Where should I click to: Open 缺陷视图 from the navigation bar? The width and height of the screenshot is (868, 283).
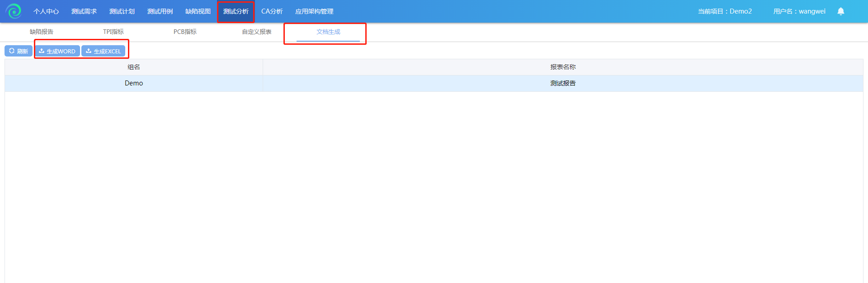198,11
